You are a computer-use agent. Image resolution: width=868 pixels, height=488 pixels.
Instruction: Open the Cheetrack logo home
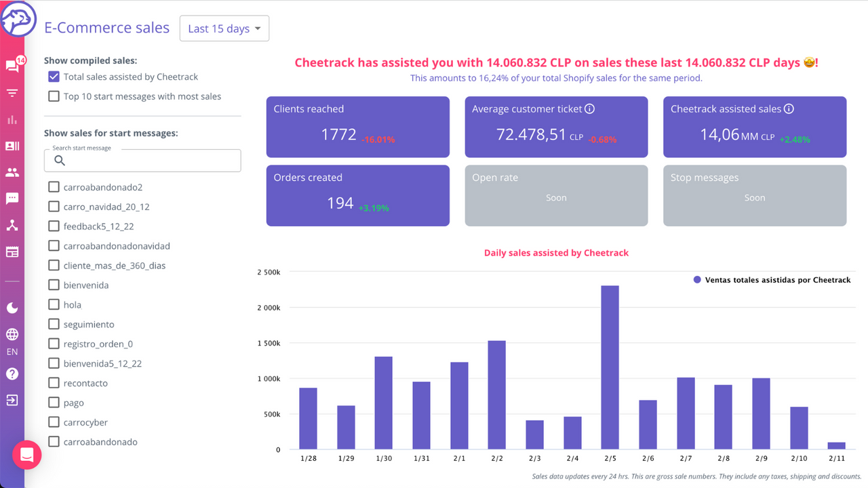(18, 19)
